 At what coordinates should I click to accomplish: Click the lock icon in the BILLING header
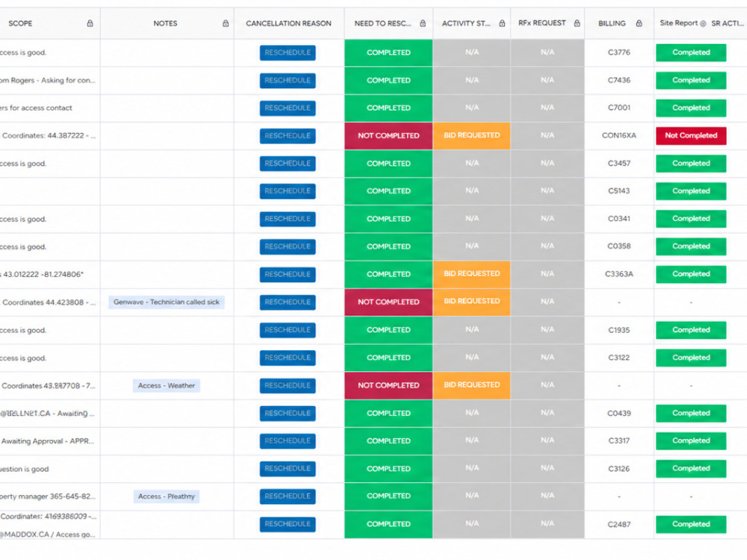(x=639, y=23)
